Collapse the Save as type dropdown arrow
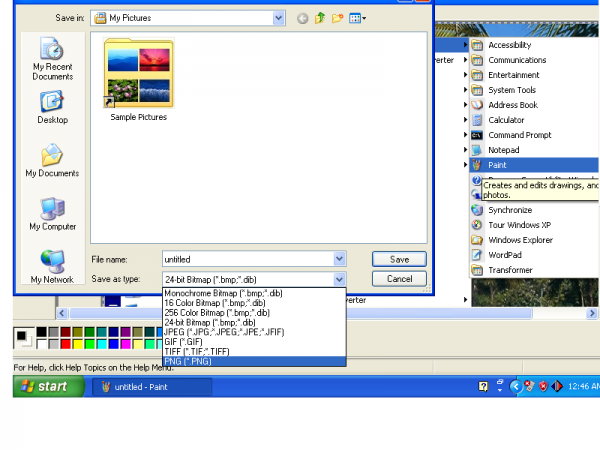The height and width of the screenshot is (450, 600). pyautogui.click(x=339, y=280)
